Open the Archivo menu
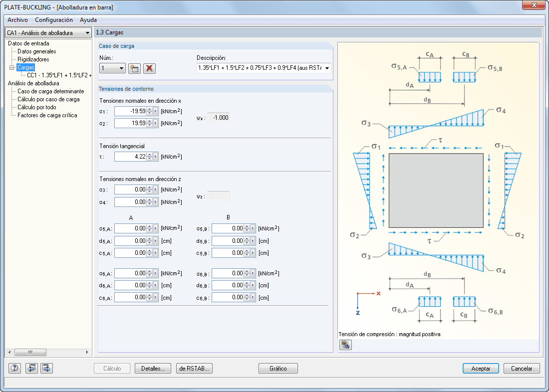 tap(17, 20)
